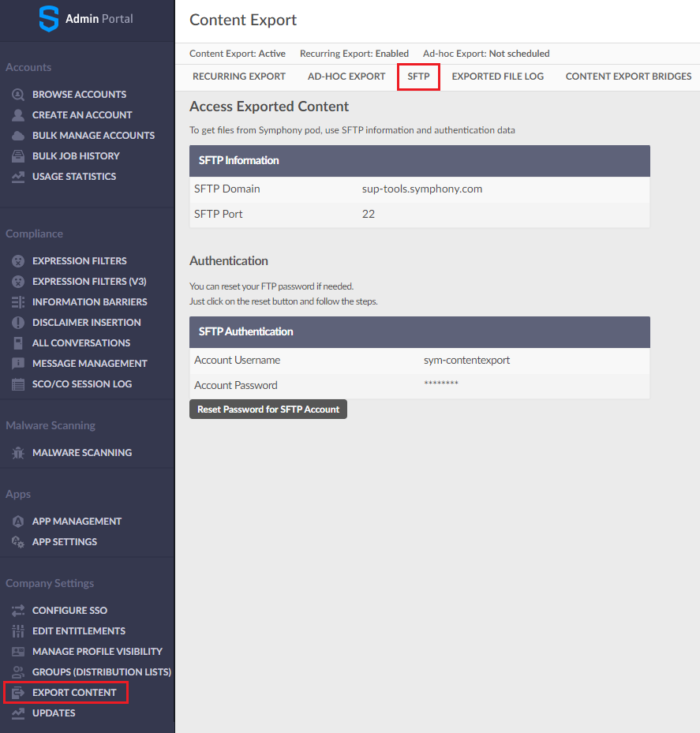The image size is (700, 733).
Task: Open the Updates page
Action: (54, 713)
